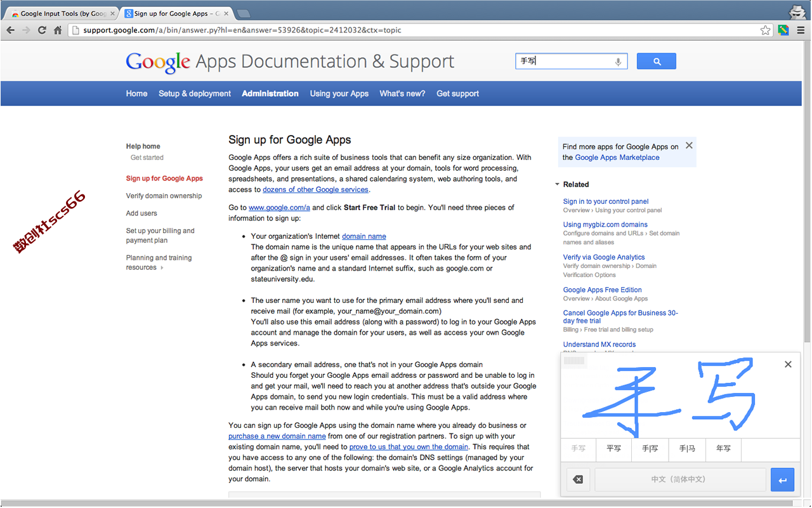The height and width of the screenshot is (508, 812).
Task: Click the blue search magnifier button
Action: [657, 61]
